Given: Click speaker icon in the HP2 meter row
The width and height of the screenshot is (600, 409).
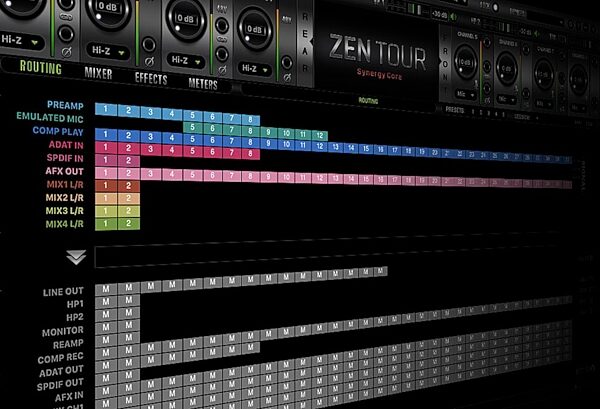Looking at the screenshot, I should pyautogui.click(x=537, y=34).
